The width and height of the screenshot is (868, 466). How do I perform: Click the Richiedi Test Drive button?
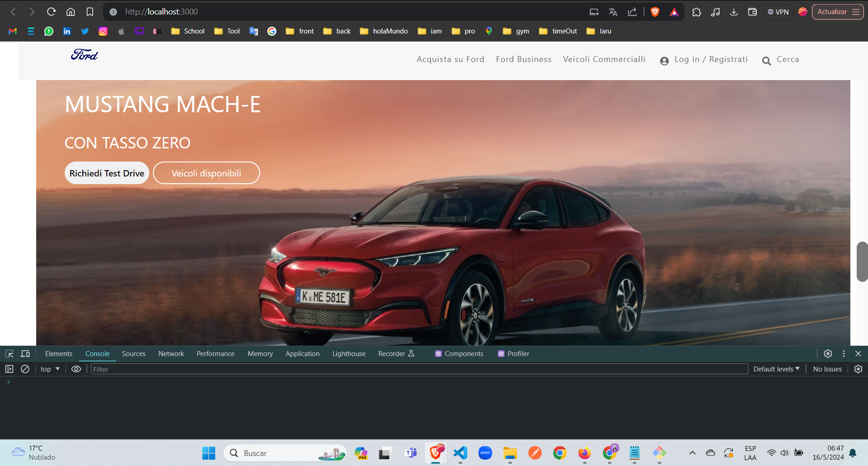click(x=107, y=173)
